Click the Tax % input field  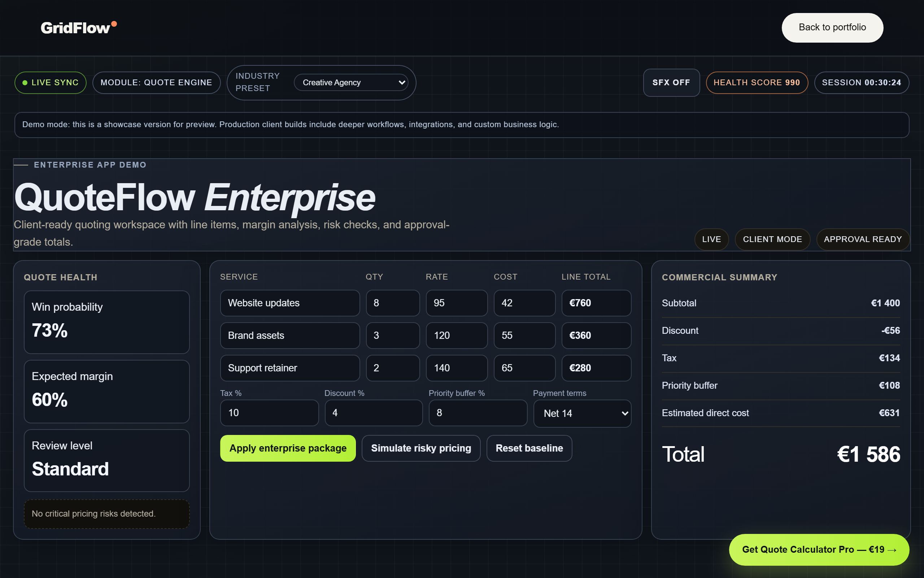pos(269,413)
